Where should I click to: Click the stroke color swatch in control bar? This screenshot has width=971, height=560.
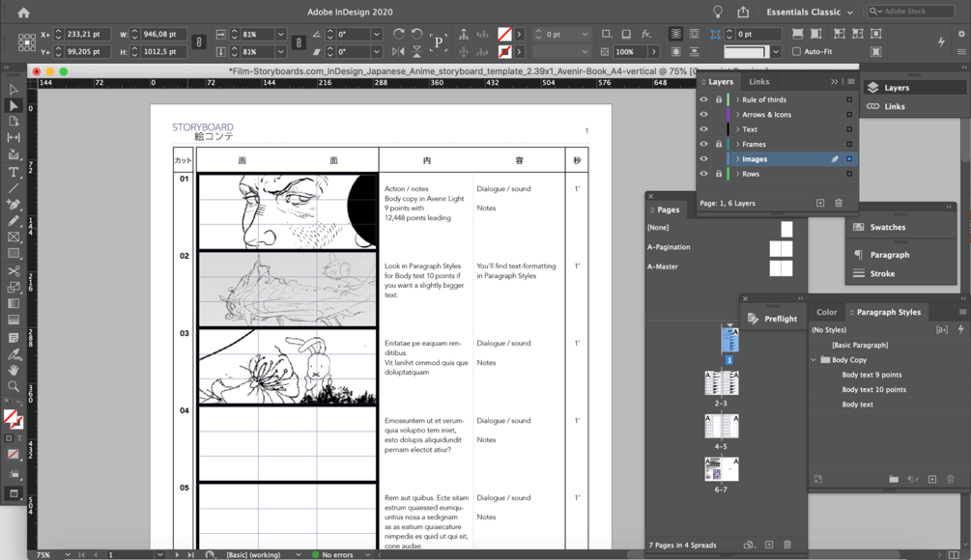point(504,51)
